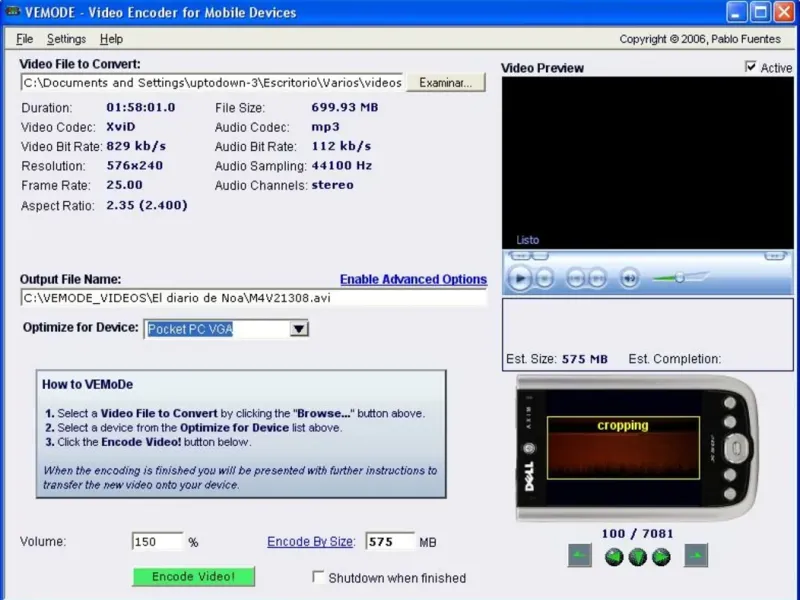Click the green right round arrow button
Screen dimensions: 800x600
[661, 557]
